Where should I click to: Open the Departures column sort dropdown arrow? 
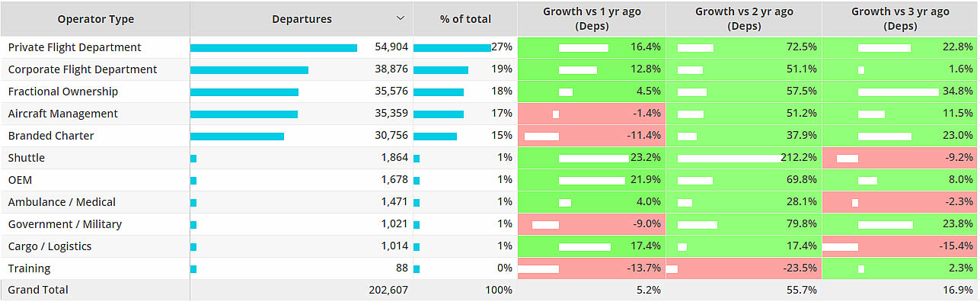point(401,19)
